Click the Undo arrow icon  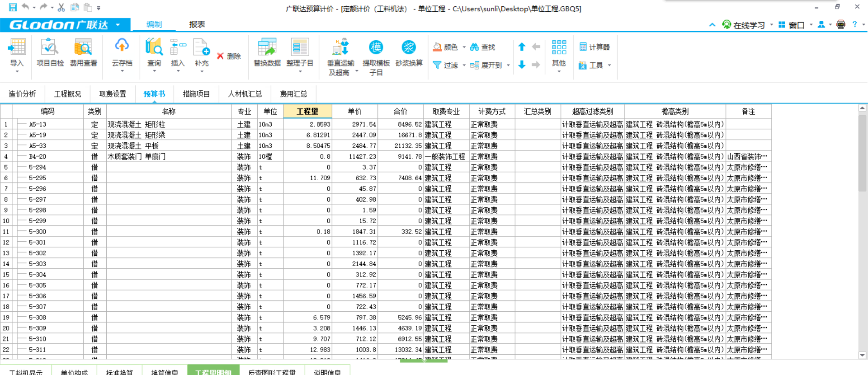click(x=26, y=7)
